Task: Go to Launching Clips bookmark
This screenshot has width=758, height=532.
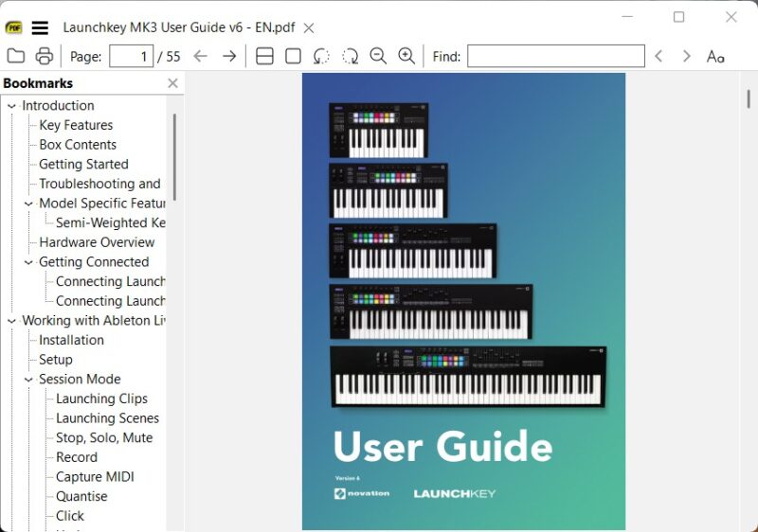Action: click(101, 399)
